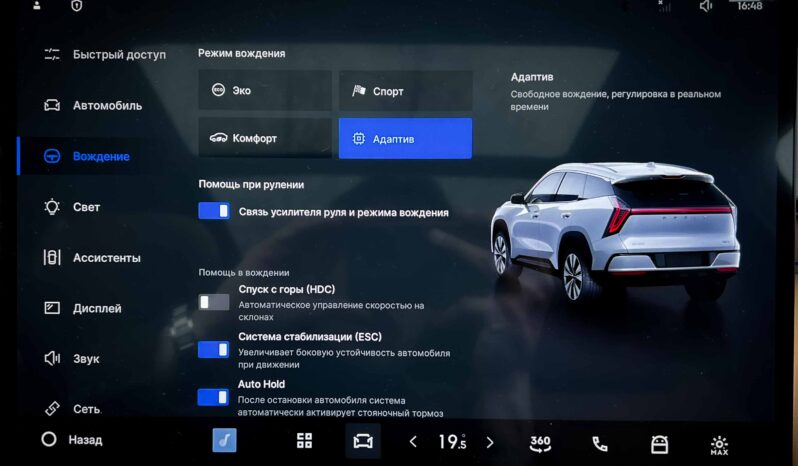
Task: Tap the signal strength status icon
Action: [664, 6]
